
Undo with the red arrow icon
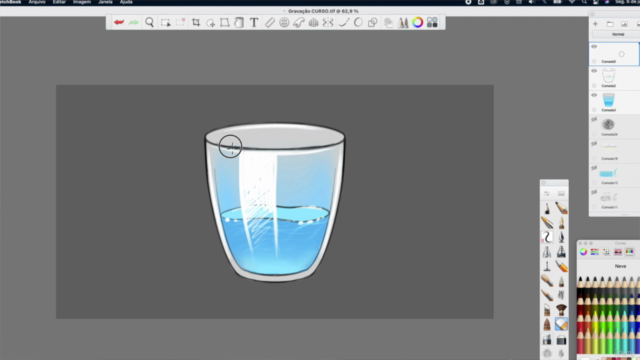(x=119, y=22)
